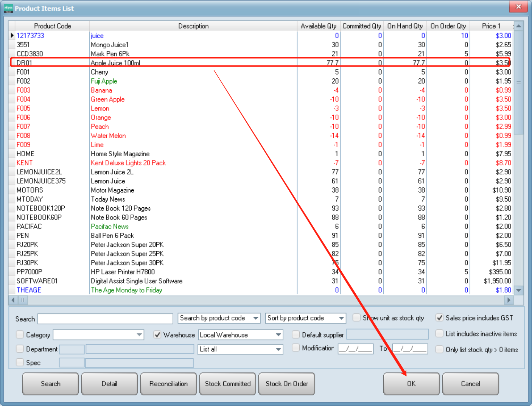Screen dimensions: 532x406
Task: Click the horizontal scrollbar right arrow
Action: coord(509,300)
